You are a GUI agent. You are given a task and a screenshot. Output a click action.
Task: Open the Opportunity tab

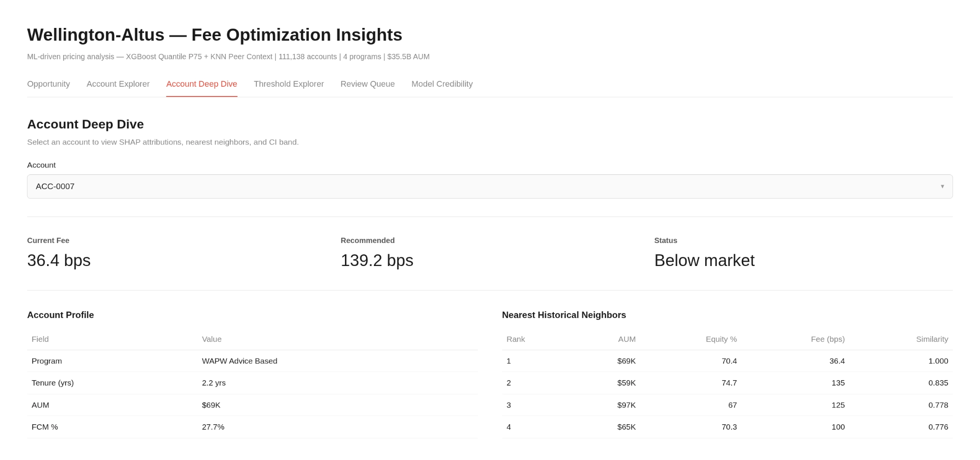49,84
